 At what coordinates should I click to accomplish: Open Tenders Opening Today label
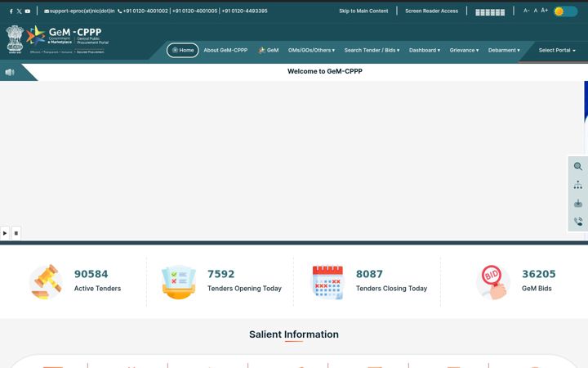click(244, 289)
